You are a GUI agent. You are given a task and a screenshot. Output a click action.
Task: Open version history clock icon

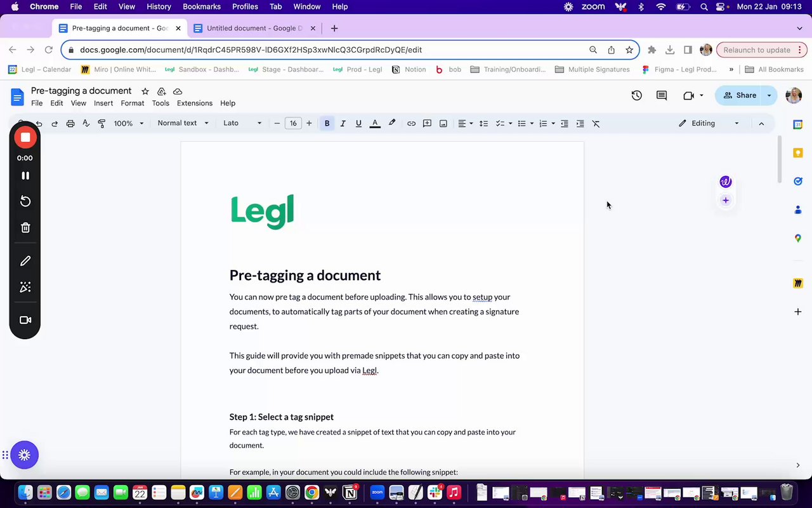tap(636, 95)
